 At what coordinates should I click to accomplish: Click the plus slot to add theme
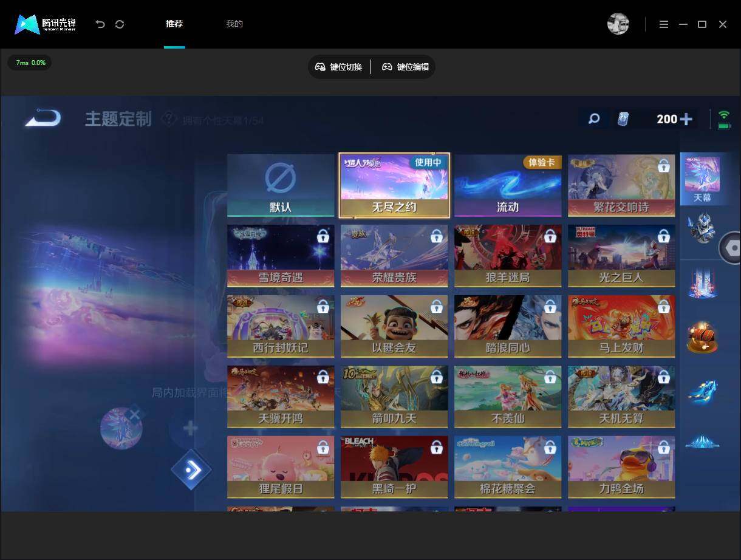click(190, 428)
